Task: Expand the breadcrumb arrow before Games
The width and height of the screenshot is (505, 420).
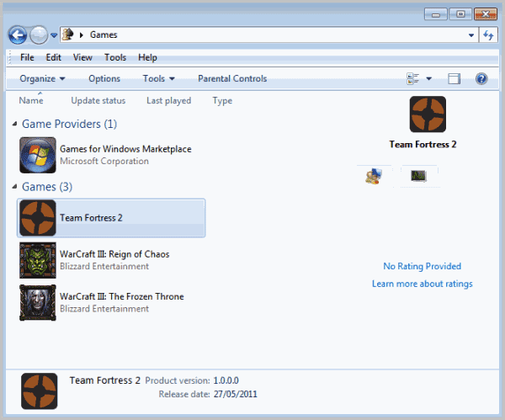Action: [82, 35]
